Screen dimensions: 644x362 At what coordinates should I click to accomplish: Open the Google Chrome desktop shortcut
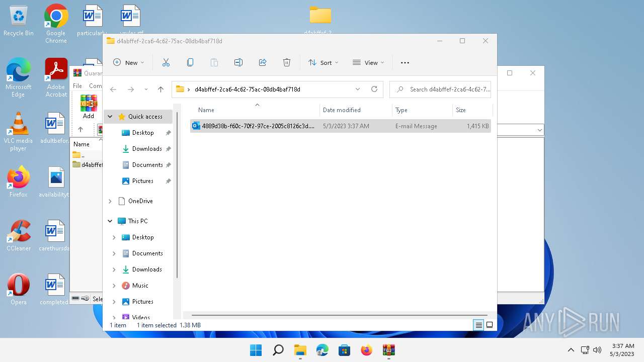tap(56, 24)
